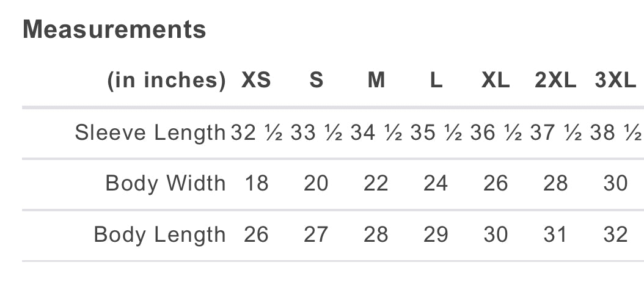Screen dimensions: 644x287
Task: Click body width value 28 for 2XL
Action: coord(555,183)
